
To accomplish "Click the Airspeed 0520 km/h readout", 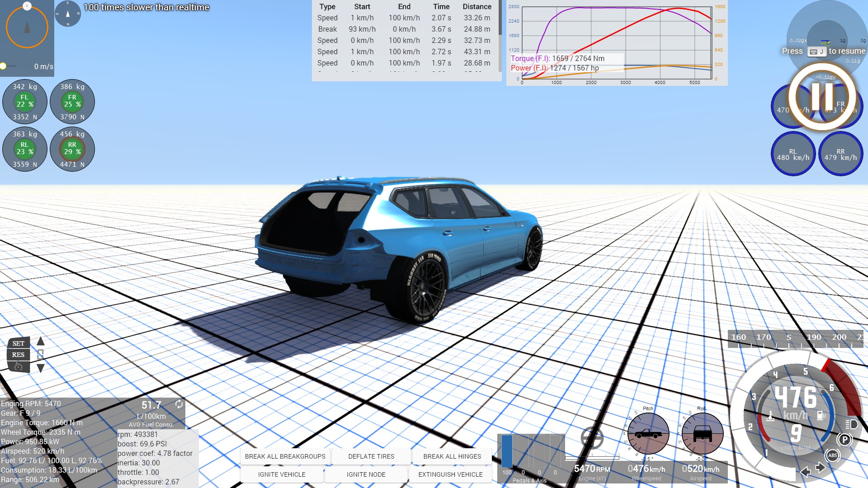I will click(x=701, y=469).
